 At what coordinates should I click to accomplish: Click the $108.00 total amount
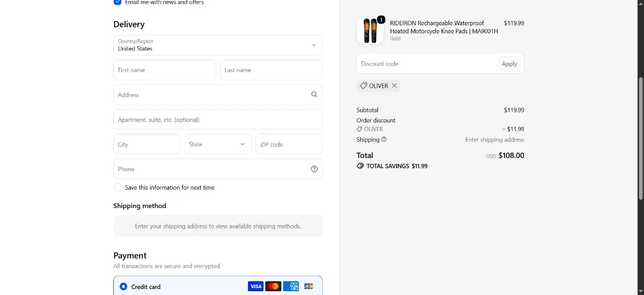pos(511,155)
